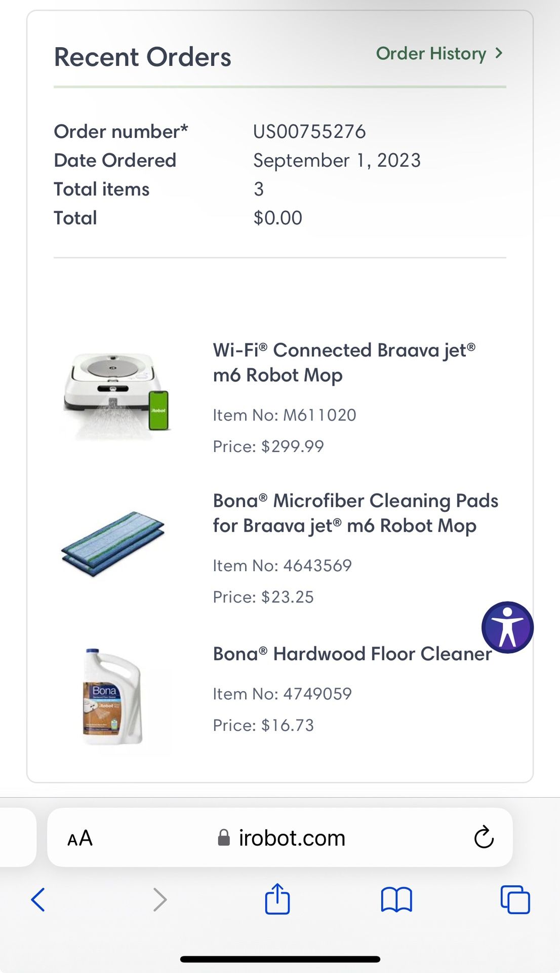The height and width of the screenshot is (973, 560).
Task: Tap the padlock icon in address bar
Action: tap(224, 838)
